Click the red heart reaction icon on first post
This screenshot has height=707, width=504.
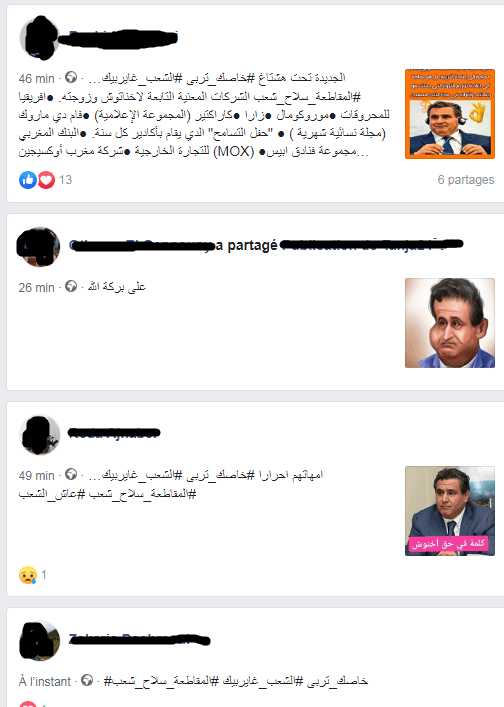tap(46, 180)
